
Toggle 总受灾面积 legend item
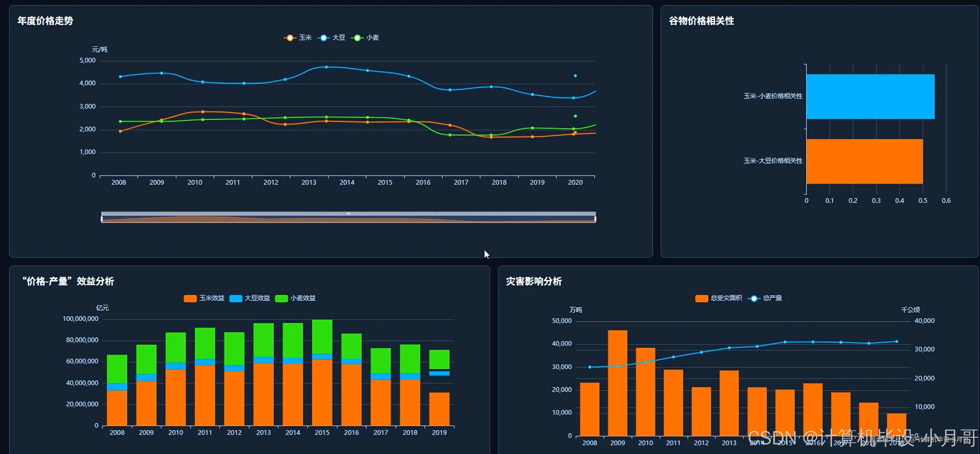pyautogui.click(x=701, y=298)
